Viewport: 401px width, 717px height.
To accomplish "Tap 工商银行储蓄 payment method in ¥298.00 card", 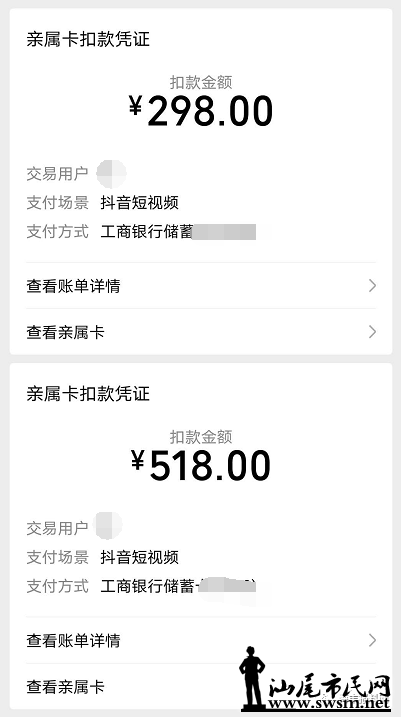I will (x=147, y=231).
